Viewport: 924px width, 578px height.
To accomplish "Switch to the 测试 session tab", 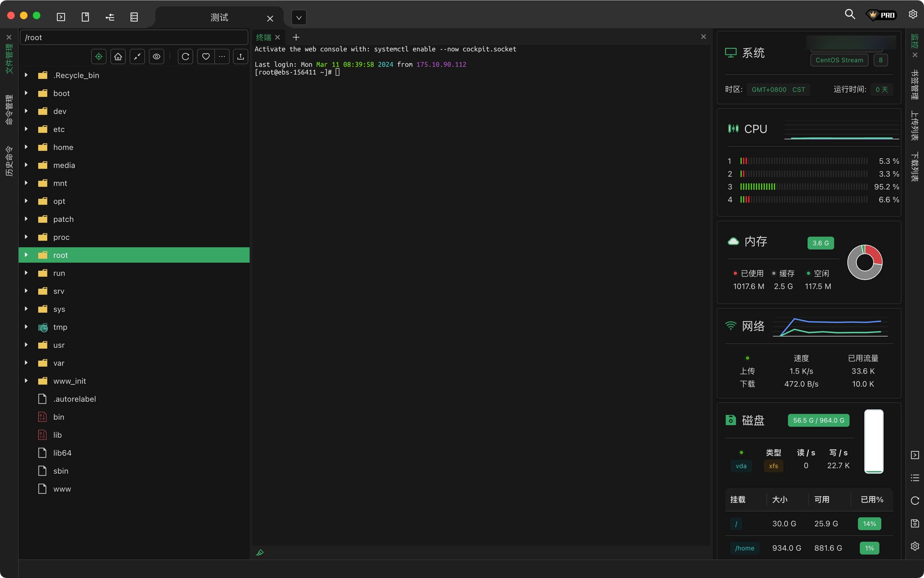I will [x=219, y=18].
